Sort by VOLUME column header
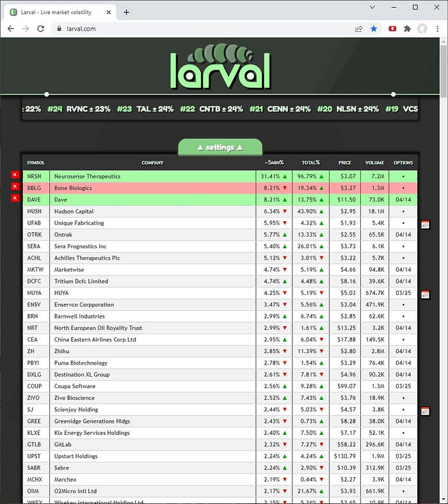This screenshot has height=504, width=448. (374, 162)
